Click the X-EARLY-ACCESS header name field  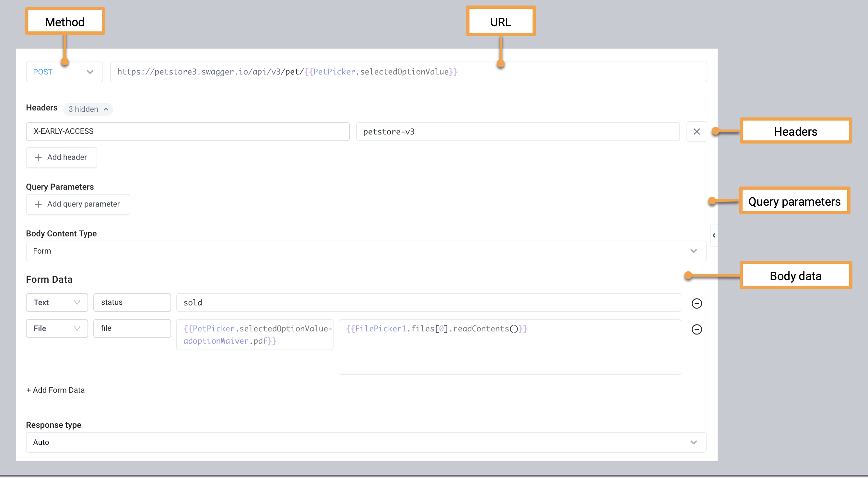tap(187, 131)
